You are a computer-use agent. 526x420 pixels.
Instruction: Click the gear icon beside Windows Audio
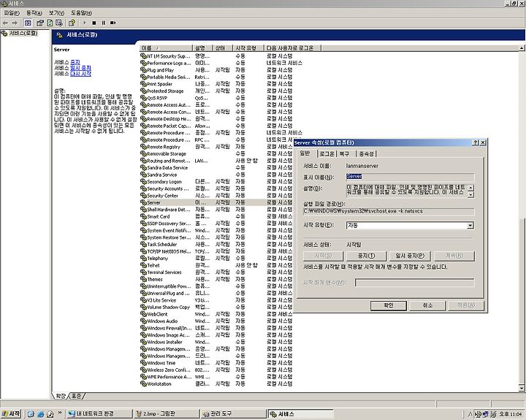[x=143, y=321]
